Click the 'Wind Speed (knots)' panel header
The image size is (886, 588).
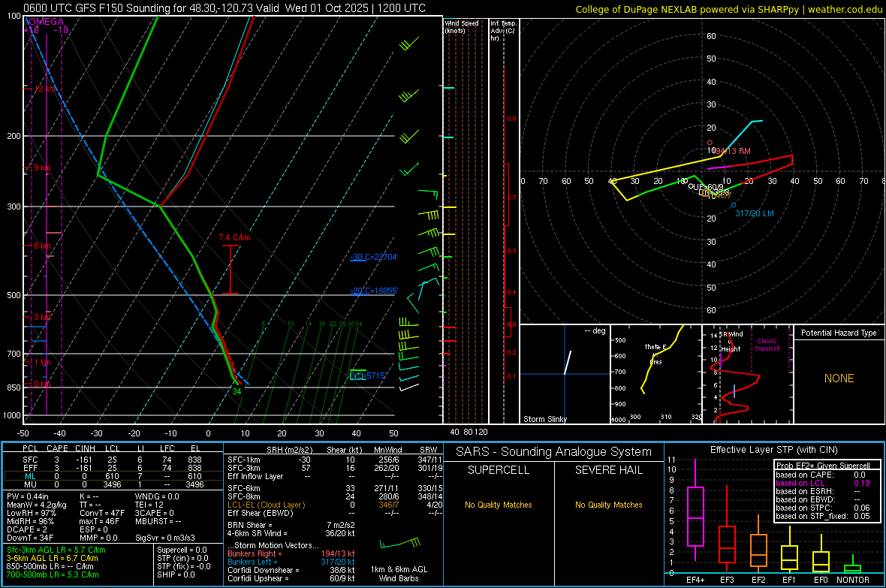click(461, 26)
